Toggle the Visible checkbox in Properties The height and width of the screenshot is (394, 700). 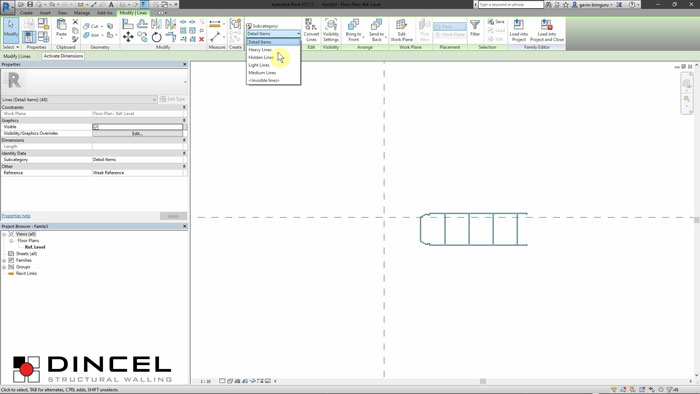(96, 127)
